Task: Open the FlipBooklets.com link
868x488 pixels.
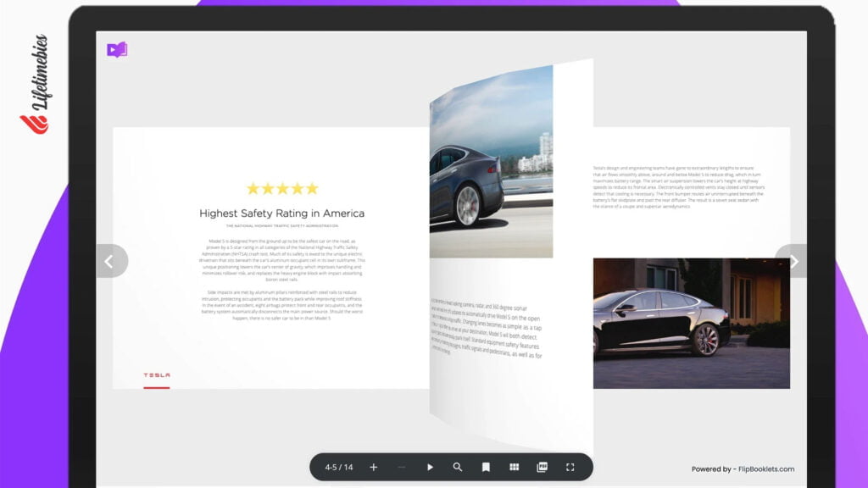Action: (x=766, y=469)
